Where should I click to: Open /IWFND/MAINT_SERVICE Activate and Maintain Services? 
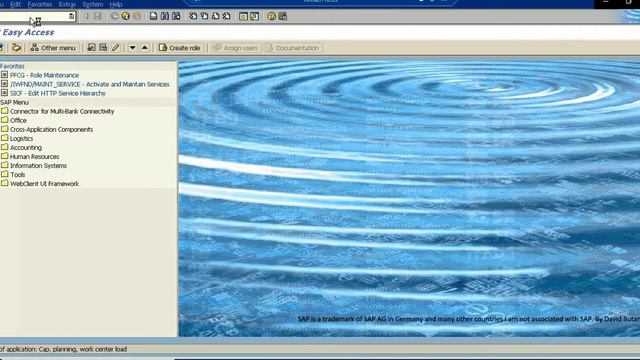pyautogui.click(x=90, y=84)
